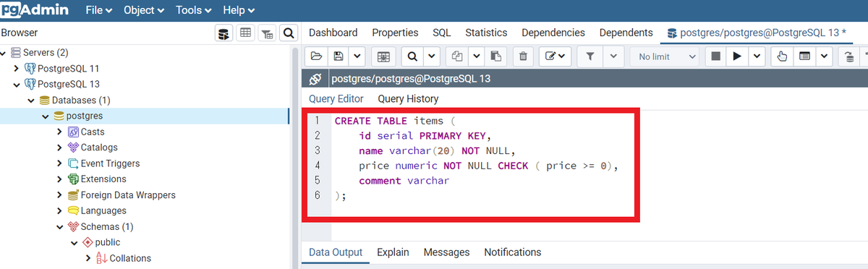Open the Filter options dropdown arrow
This screenshot has height=269, width=868.
[613, 56]
